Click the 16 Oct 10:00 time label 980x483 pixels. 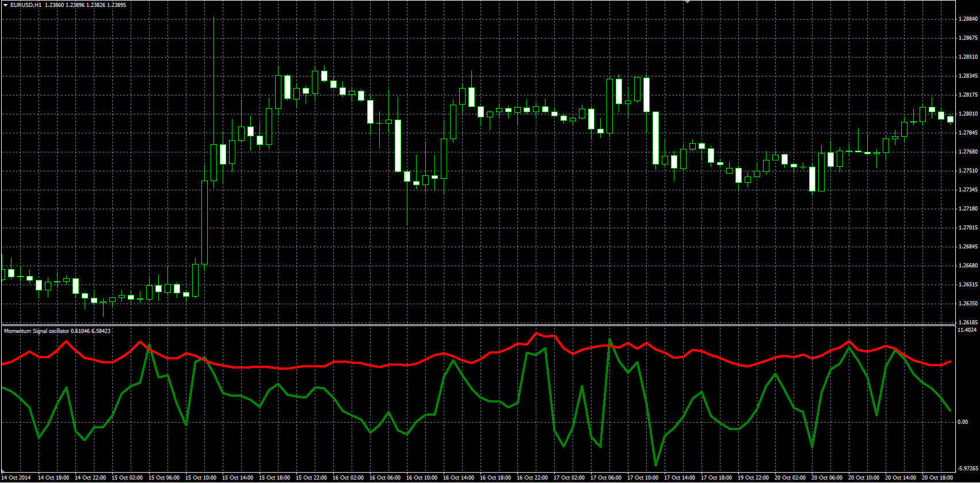point(422,478)
